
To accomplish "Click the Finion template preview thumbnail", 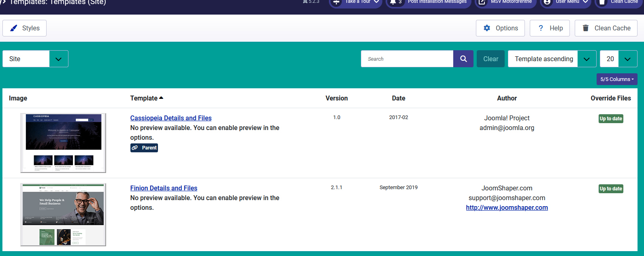I will pos(63,214).
